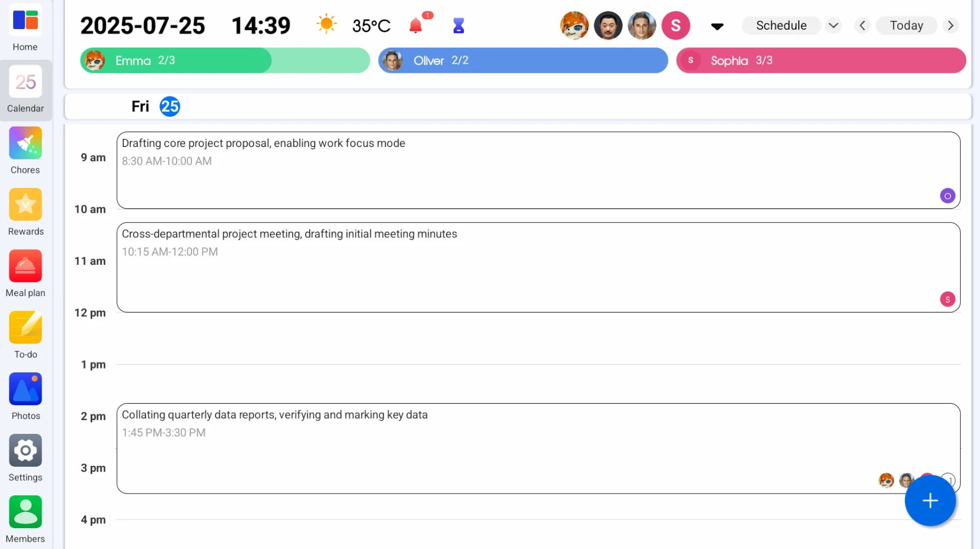Screen dimensions: 980x549
Task: Click Sophia's 3/3 progress bar
Action: coord(821,60)
